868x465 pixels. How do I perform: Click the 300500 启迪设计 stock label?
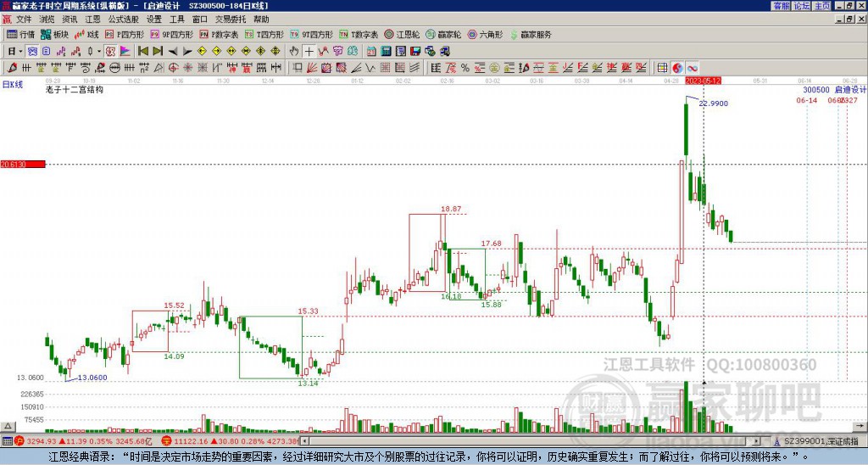835,90
